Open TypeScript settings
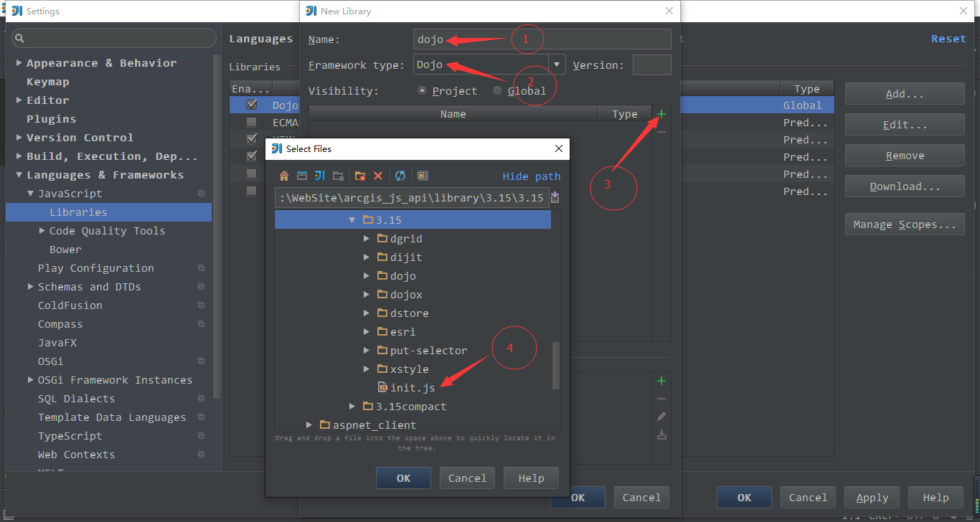 70,436
